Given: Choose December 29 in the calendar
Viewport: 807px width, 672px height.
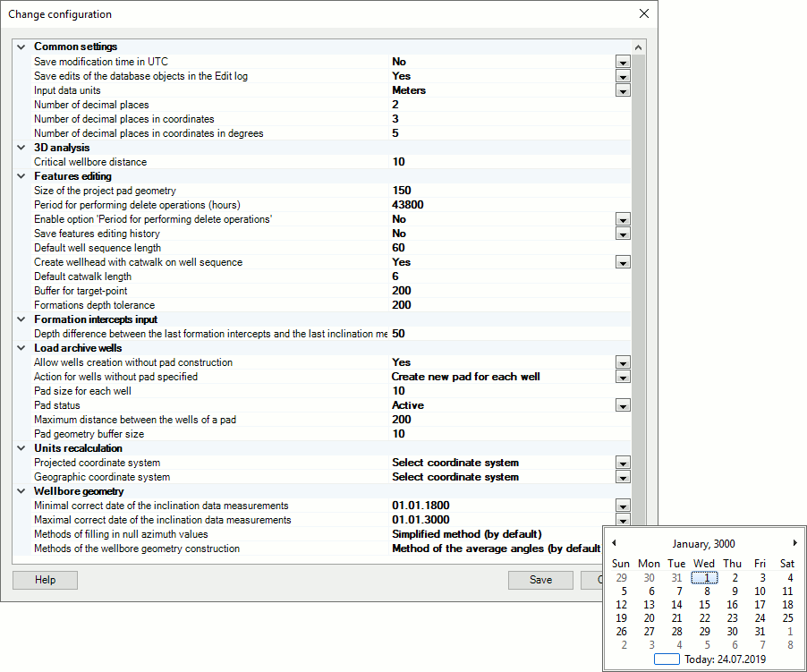Looking at the screenshot, I should point(622,578).
